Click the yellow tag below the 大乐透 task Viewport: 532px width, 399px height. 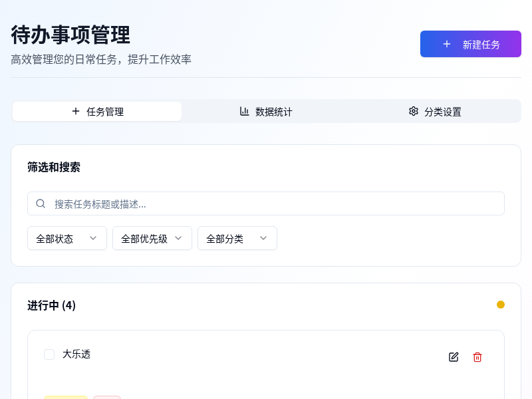tap(65, 397)
